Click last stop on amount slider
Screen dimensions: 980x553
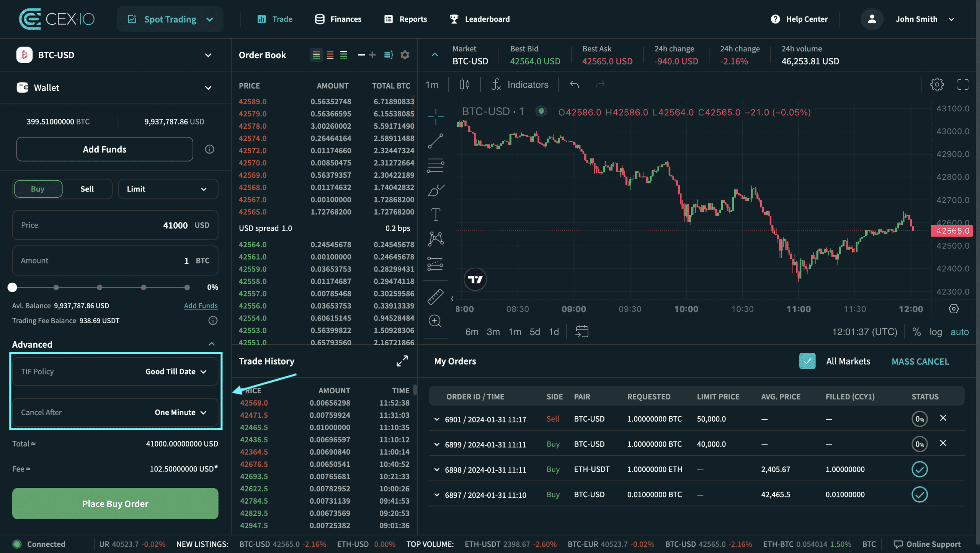pos(187,287)
